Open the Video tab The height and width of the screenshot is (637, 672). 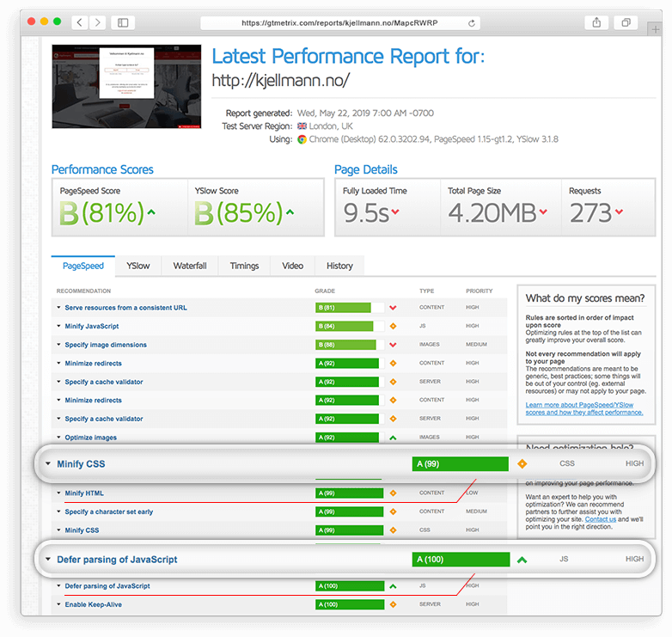tap(293, 266)
